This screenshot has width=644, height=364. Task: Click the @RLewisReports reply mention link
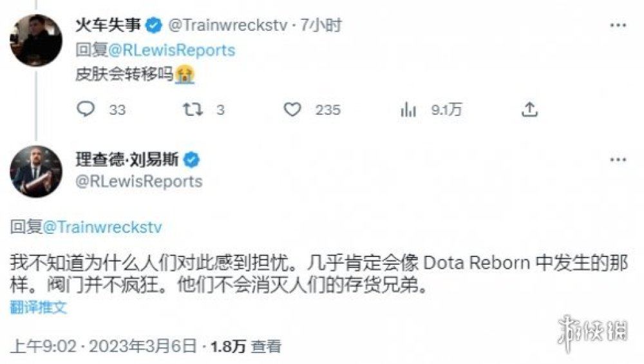[172, 50]
